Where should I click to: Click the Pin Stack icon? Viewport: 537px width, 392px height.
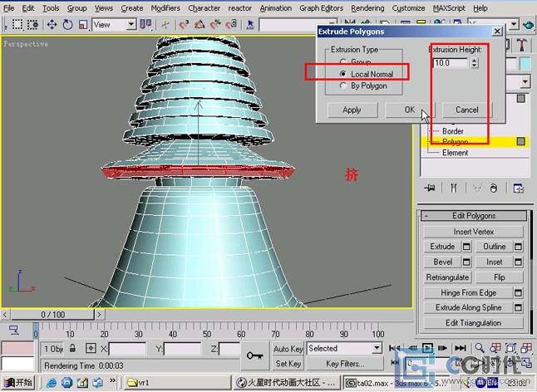(430, 188)
